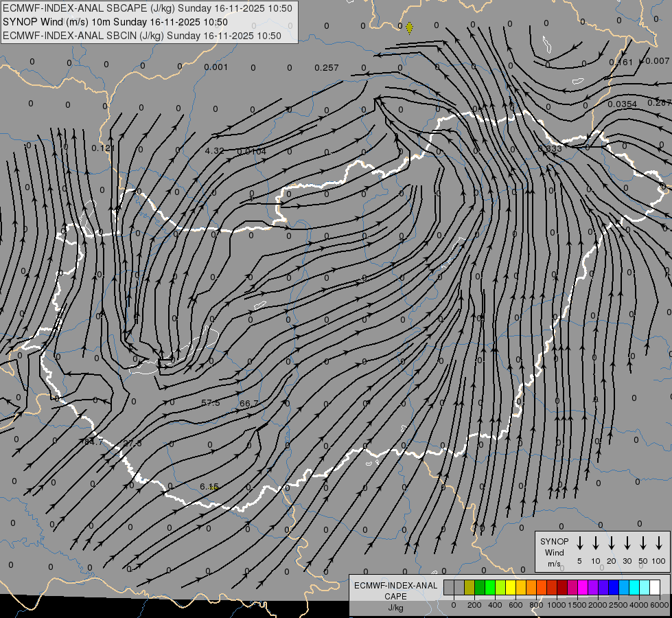The width and height of the screenshot is (672, 618).
Task: Click the SBCAPE title line in header
Action: (148, 8)
